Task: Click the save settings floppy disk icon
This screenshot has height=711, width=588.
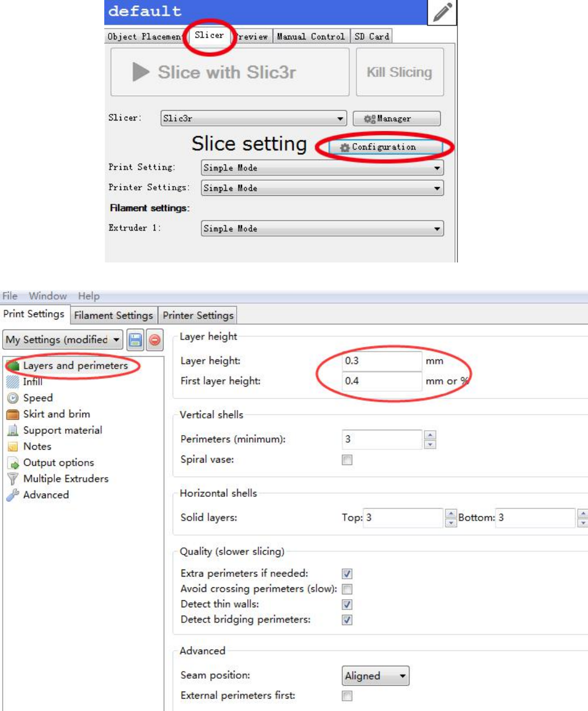Action: 135,340
